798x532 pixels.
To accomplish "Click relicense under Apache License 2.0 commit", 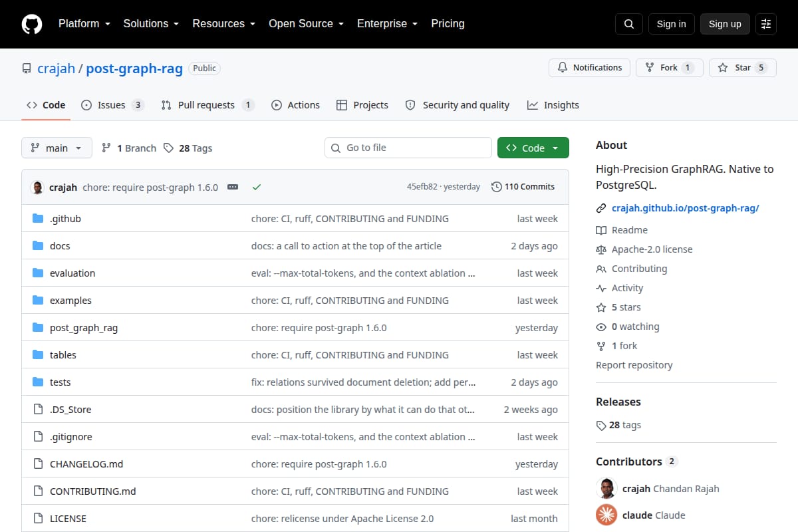I will (342, 519).
